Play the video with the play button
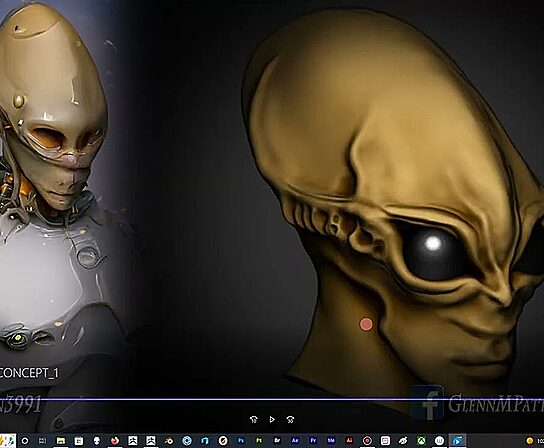The height and width of the screenshot is (448, 544). coord(272,420)
